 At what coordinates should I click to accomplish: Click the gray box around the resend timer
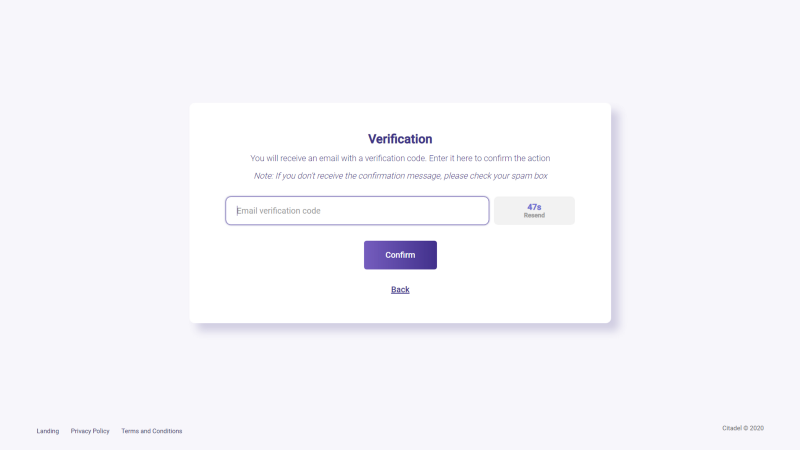coord(534,211)
